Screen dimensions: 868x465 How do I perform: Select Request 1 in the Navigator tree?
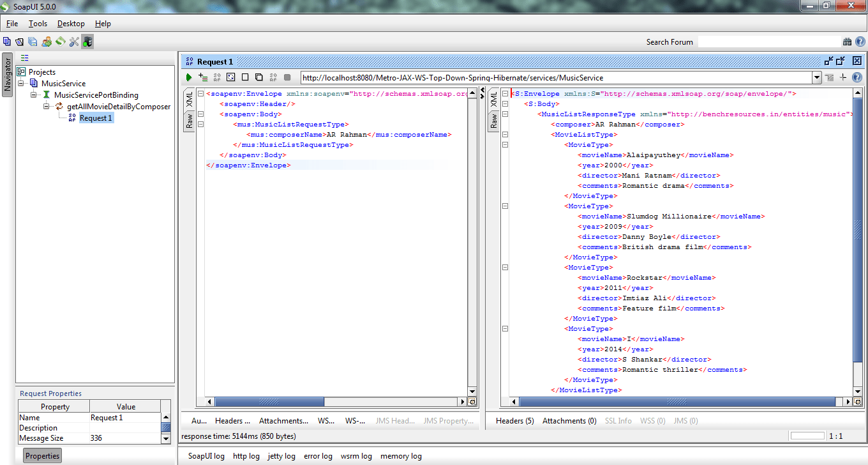pyautogui.click(x=96, y=118)
